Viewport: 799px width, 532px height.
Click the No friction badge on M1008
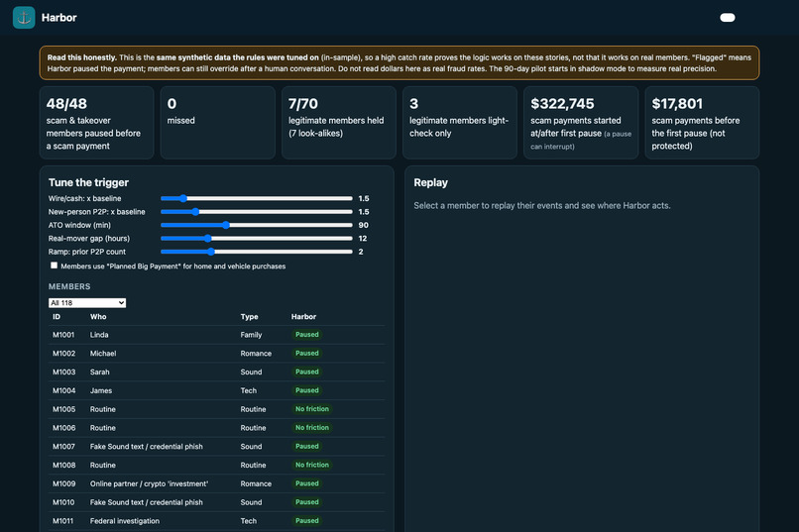click(312, 465)
